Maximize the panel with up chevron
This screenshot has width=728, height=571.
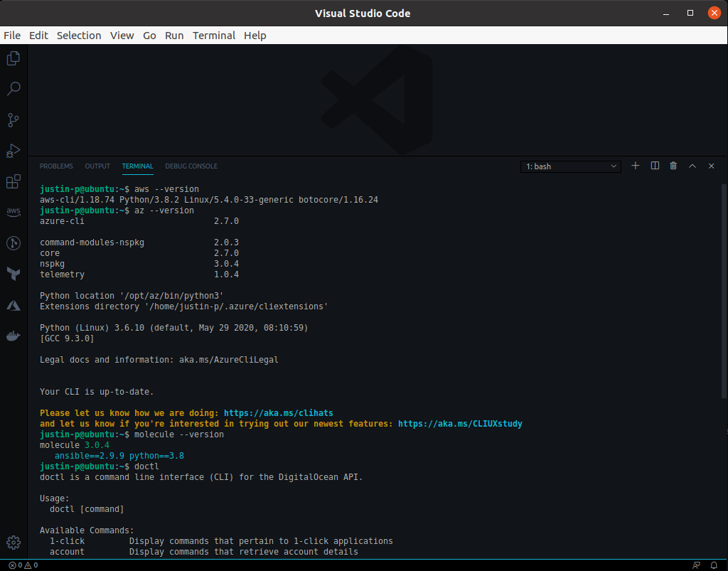pos(692,166)
